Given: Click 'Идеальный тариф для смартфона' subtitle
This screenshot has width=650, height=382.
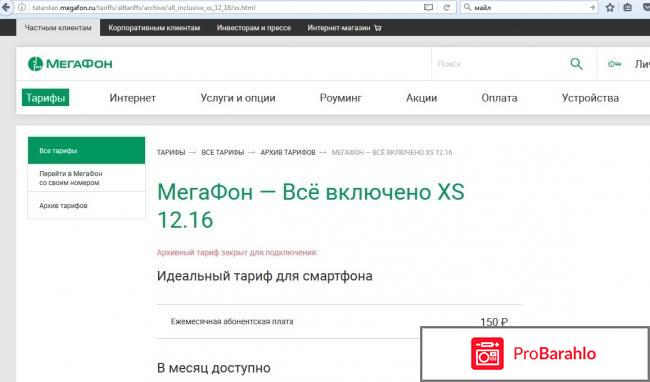Looking at the screenshot, I should pyautogui.click(x=264, y=276).
